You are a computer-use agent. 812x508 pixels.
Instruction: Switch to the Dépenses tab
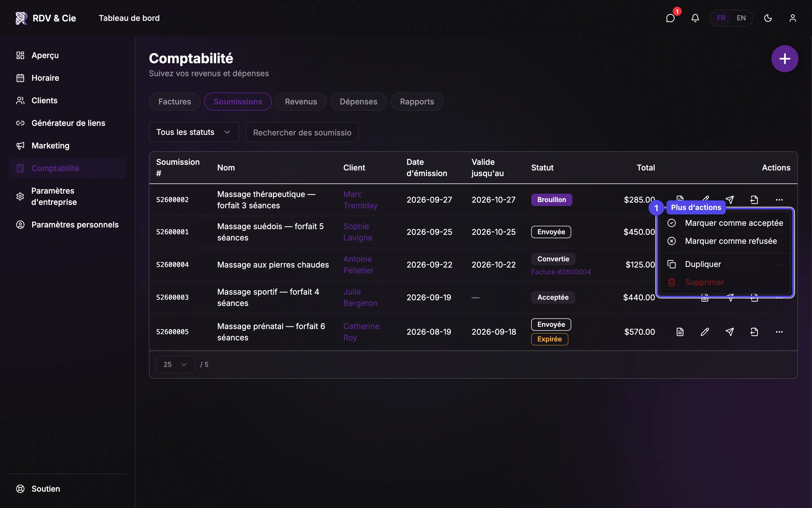[x=358, y=102]
